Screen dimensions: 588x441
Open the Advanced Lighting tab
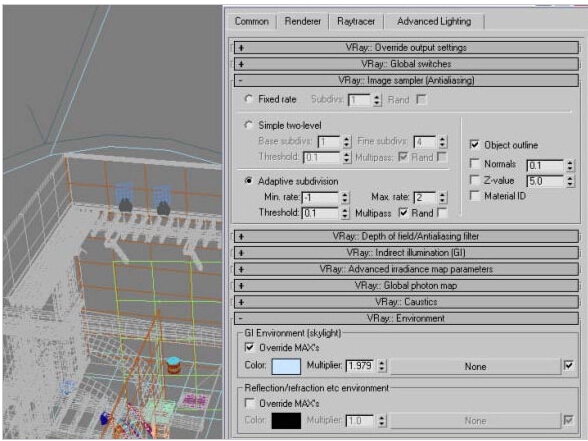coord(434,21)
